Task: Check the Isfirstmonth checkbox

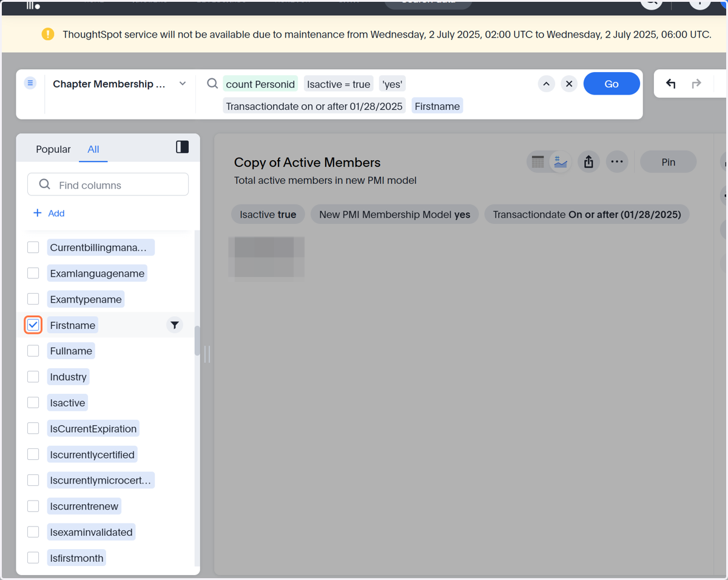Action: click(33, 558)
